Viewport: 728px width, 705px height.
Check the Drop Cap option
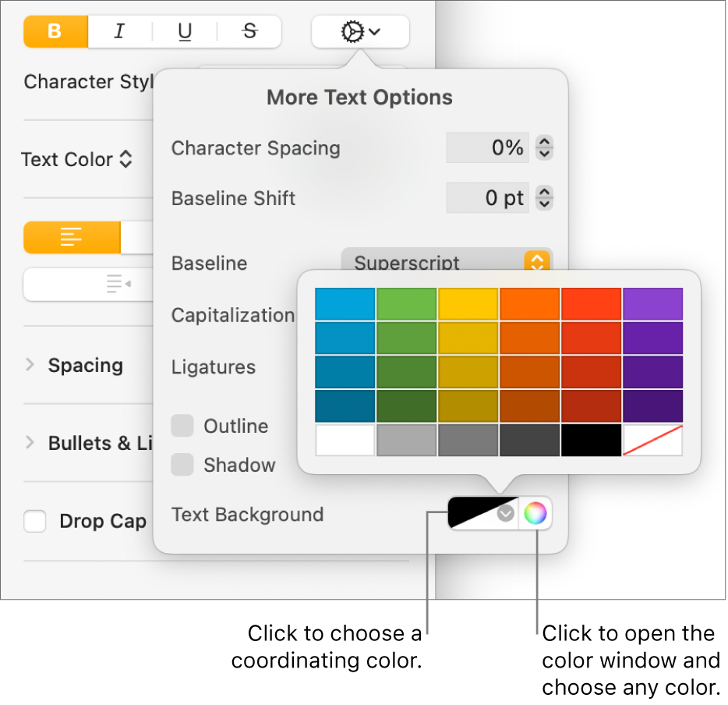click(x=34, y=521)
